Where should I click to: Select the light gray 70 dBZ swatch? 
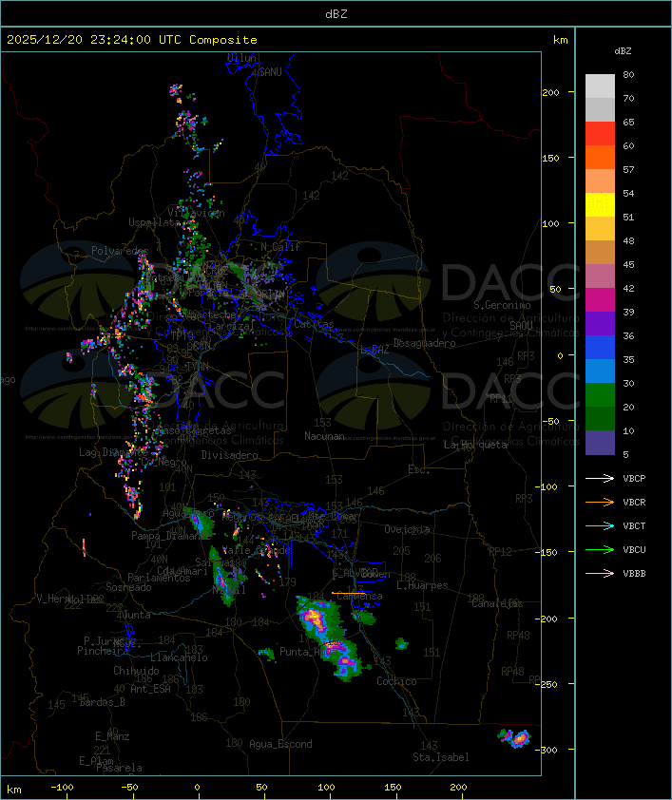(600, 86)
